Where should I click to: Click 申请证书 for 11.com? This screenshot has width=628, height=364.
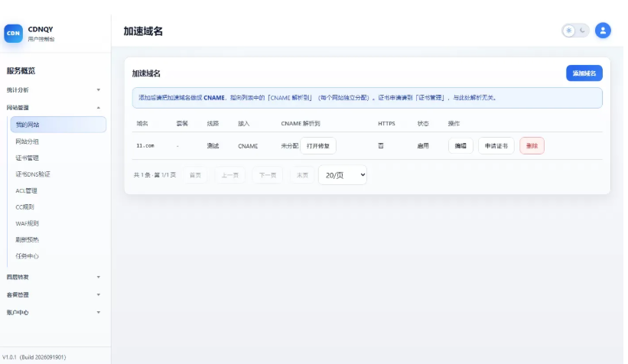tap(496, 146)
